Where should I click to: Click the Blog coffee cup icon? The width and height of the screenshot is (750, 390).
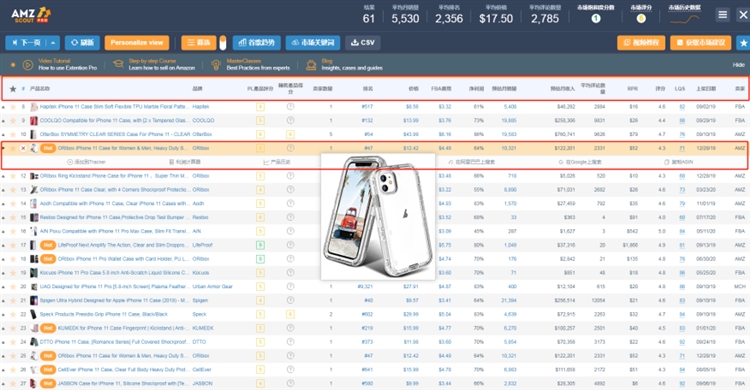click(x=311, y=64)
